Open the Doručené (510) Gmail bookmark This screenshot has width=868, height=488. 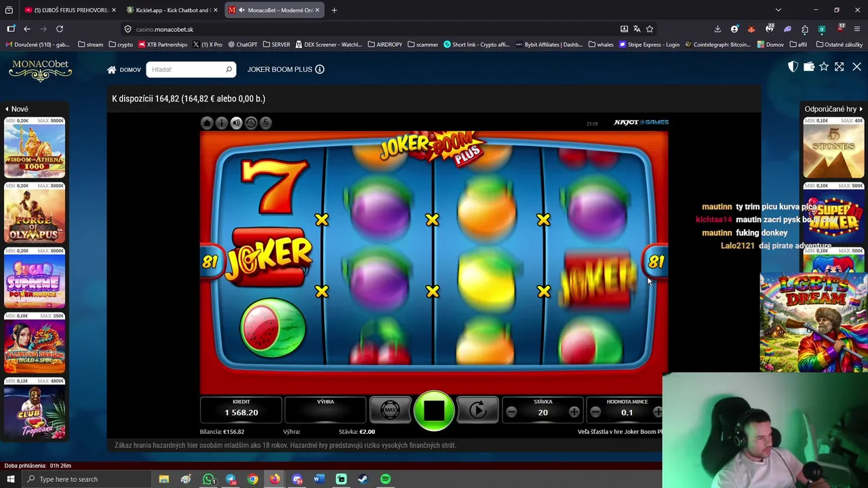[x=38, y=45]
